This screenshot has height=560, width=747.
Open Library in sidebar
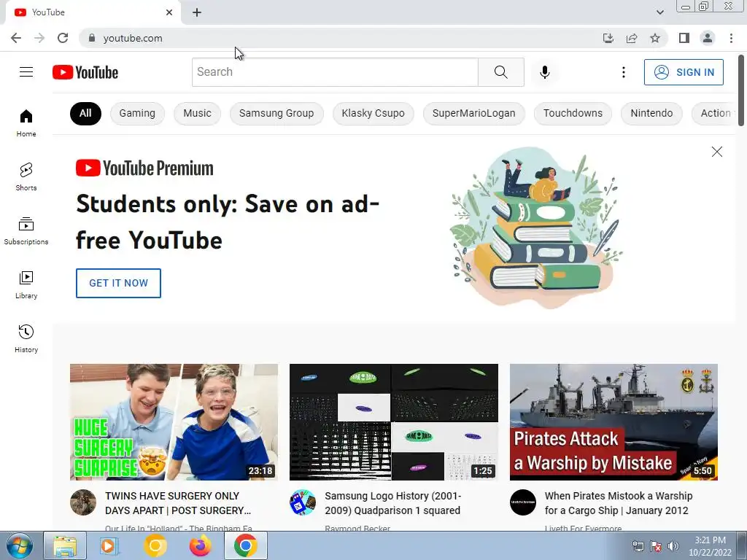pos(26,285)
